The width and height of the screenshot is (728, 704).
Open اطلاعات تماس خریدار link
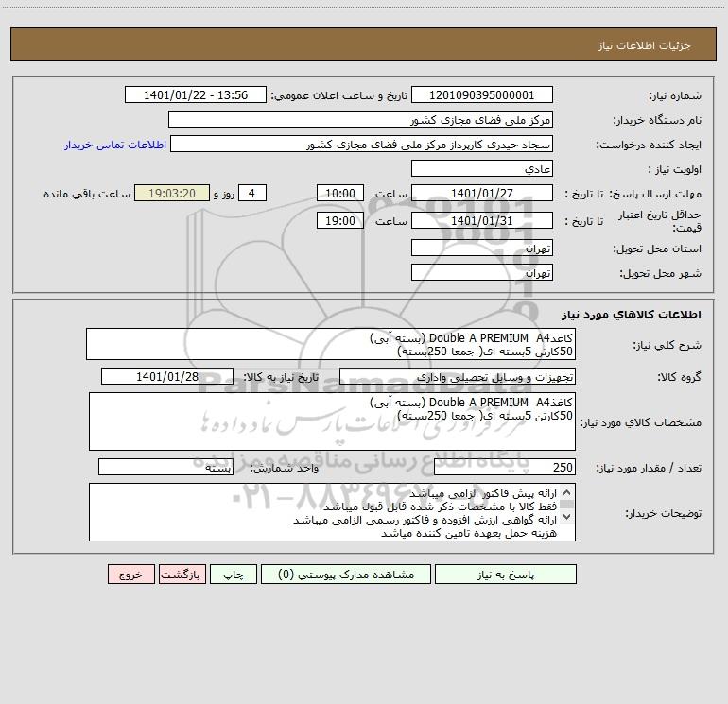(x=115, y=145)
